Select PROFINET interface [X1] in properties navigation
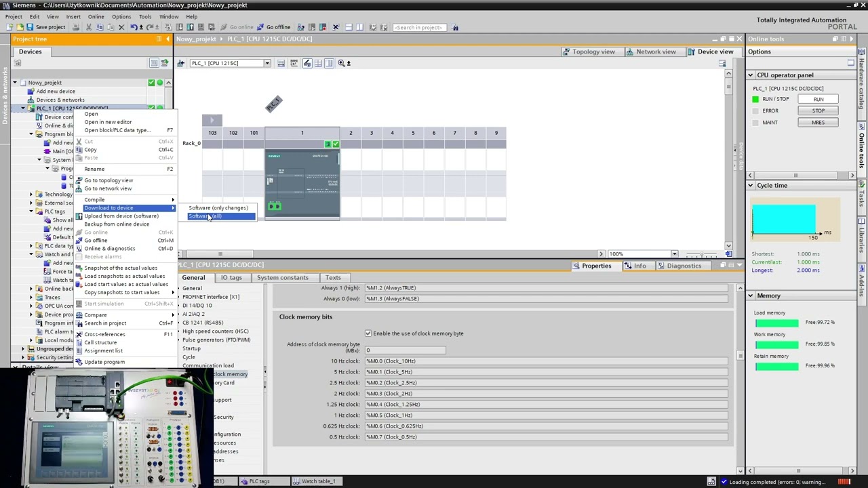This screenshot has height=488, width=868. pos(211,297)
